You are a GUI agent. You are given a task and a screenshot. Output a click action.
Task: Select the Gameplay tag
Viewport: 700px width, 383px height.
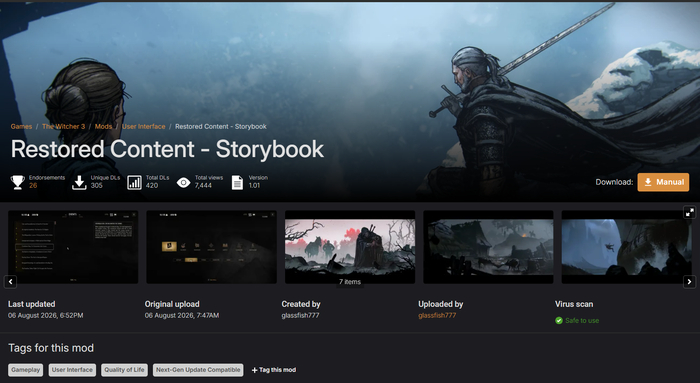click(x=26, y=370)
